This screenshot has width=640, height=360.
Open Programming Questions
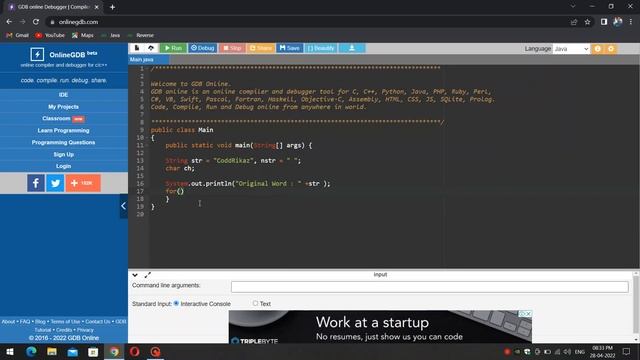pyautogui.click(x=63, y=142)
